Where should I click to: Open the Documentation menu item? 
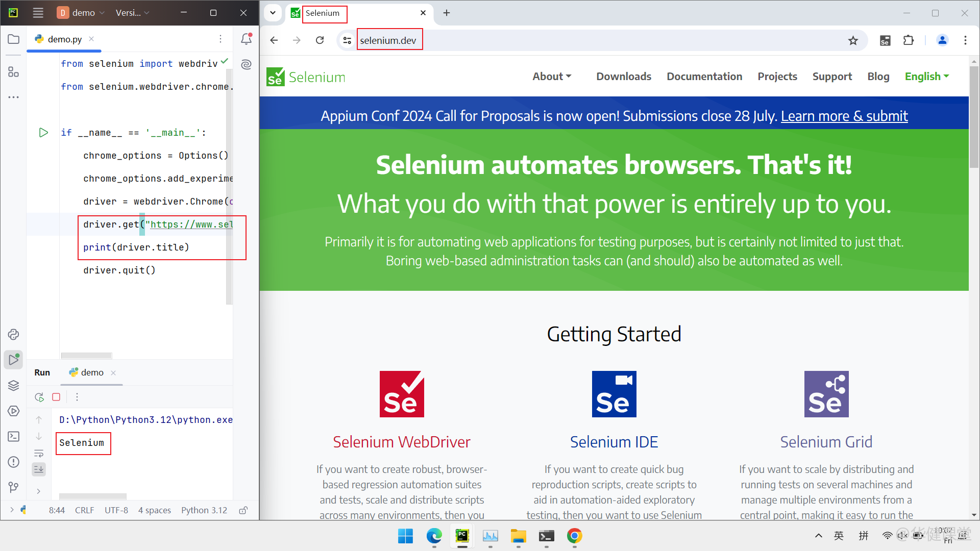coord(704,77)
